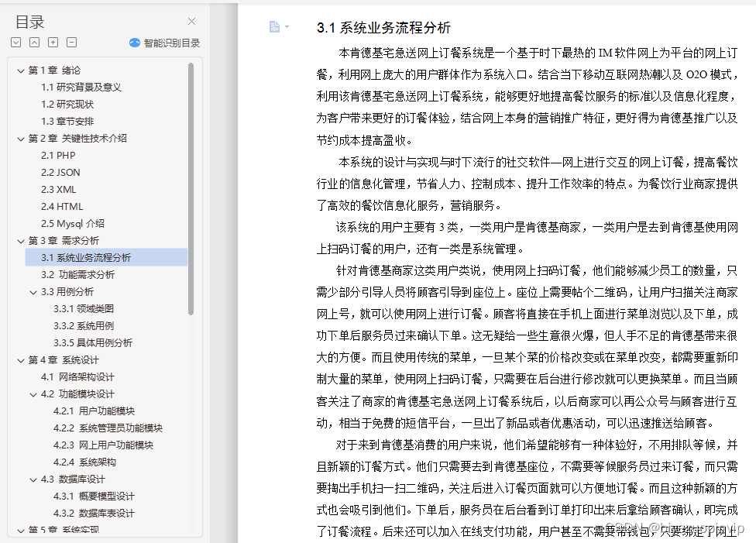Click the blue cloud icon for 智能识别目录

pos(135,43)
